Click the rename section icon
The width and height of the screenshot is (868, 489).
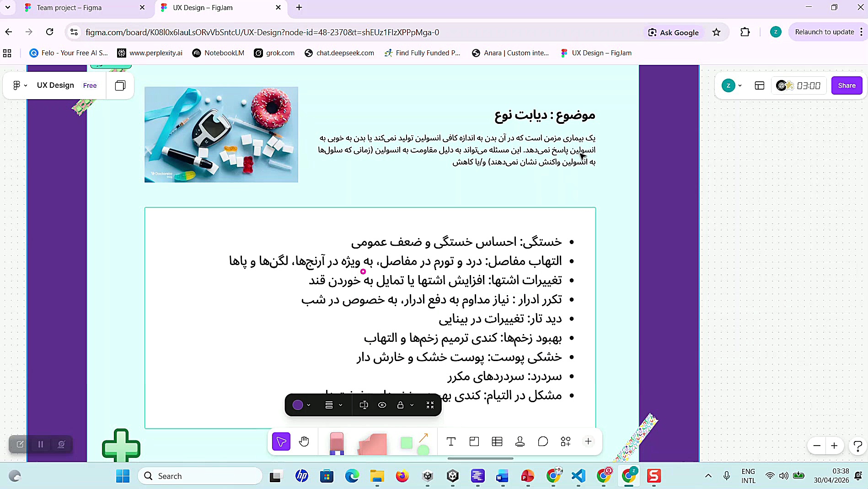(364, 405)
